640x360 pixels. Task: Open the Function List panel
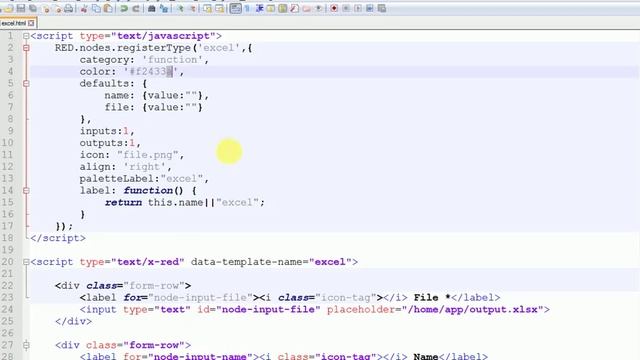[x=294, y=8]
